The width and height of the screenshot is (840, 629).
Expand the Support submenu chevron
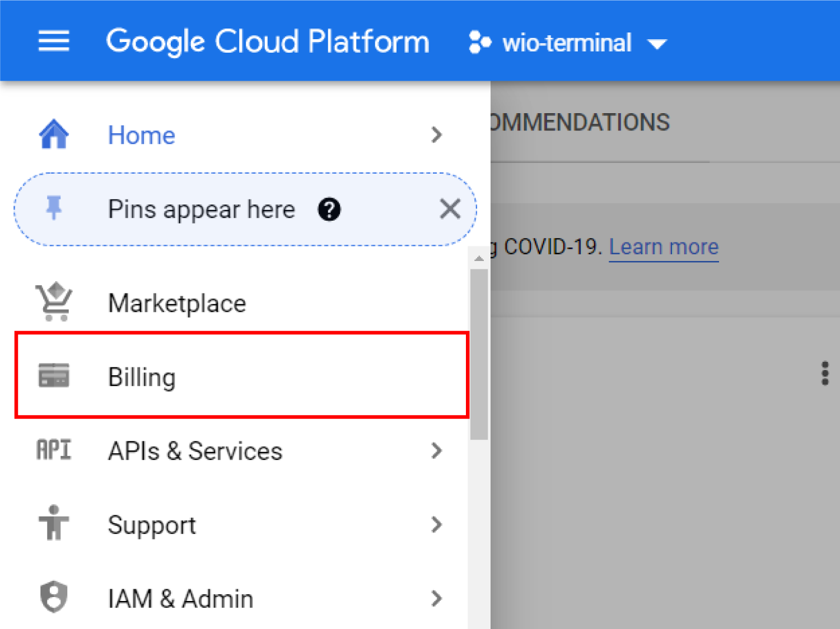click(x=437, y=524)
